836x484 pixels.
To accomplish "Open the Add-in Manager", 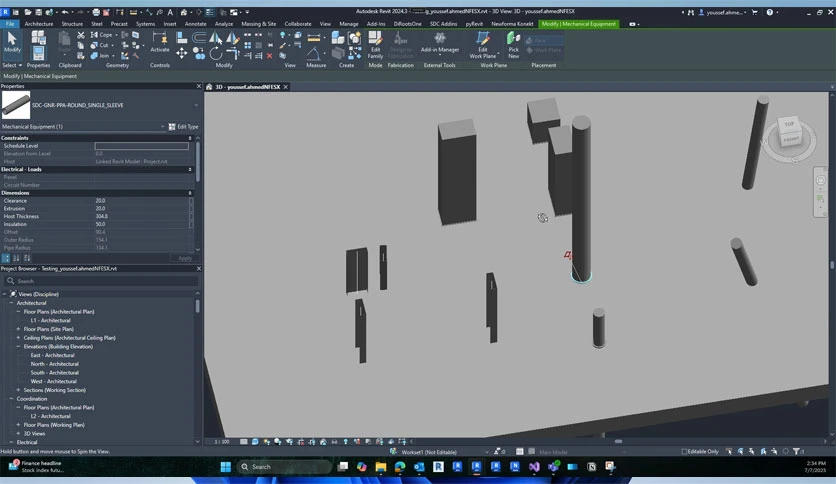I will tap(439, 42).
